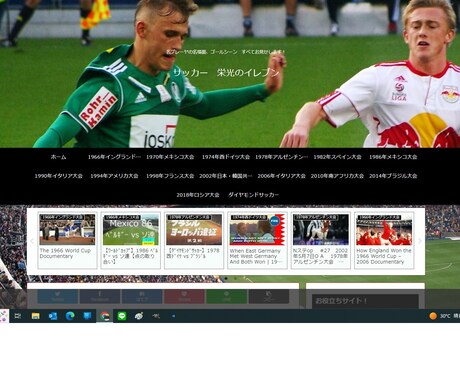Screen dimensions: 460x380
Task: Open the 'Nステ #27 2002' article link
Action: [x=320, y=256]
